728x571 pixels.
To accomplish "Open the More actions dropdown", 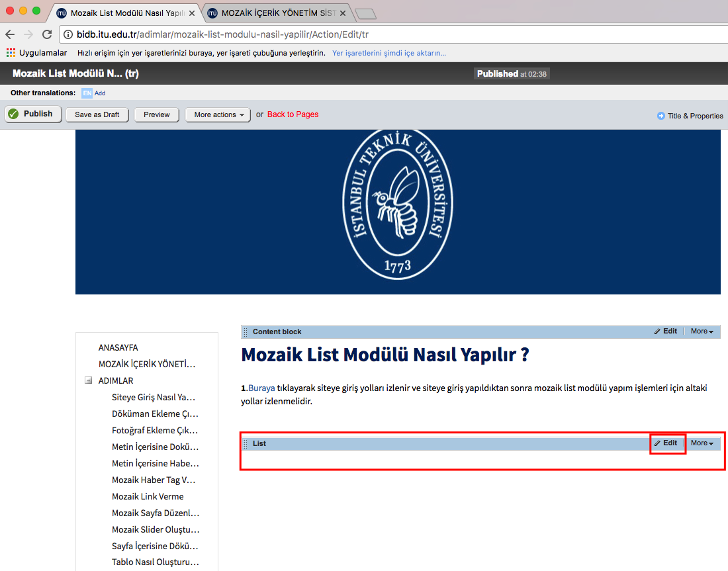I will pos(218,114).
